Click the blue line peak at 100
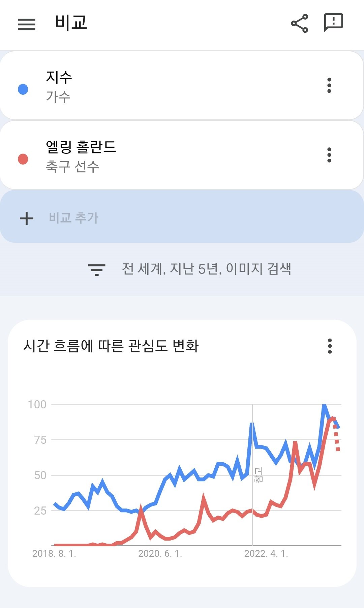The height and width of the screenshot is (608, 364). coord(324,405)
